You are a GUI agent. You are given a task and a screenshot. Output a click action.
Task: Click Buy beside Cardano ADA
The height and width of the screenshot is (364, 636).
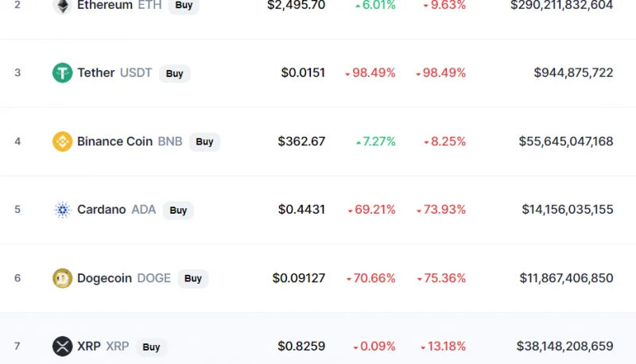178,211
